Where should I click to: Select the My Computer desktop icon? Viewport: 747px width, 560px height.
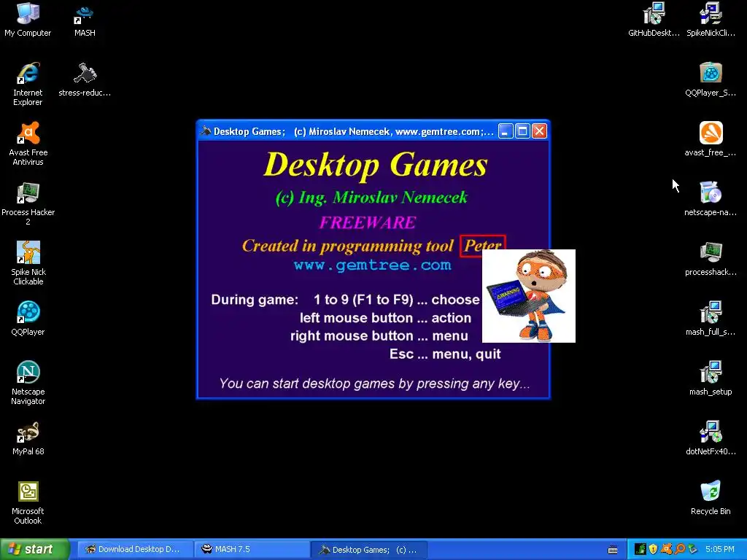coord(28,19)
